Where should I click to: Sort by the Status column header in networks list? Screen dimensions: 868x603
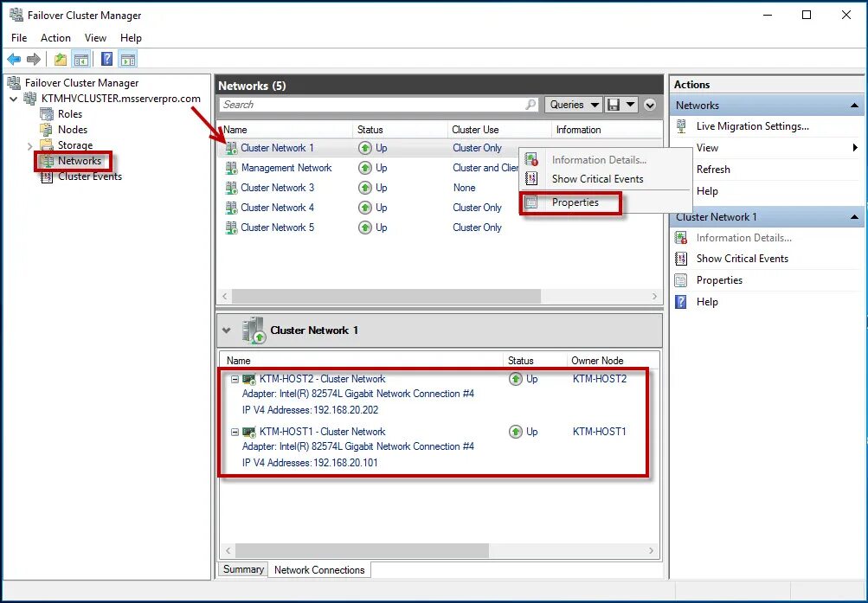tap(400, 130)
